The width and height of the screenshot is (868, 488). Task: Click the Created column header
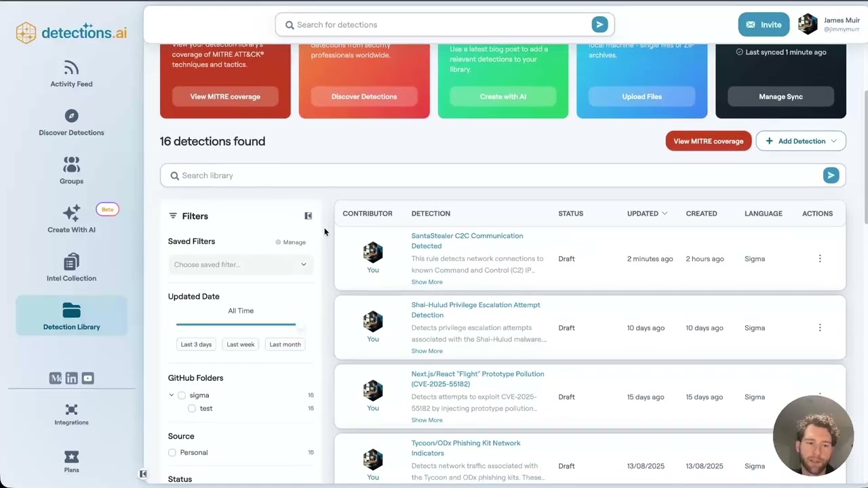(x=701, y=213)
